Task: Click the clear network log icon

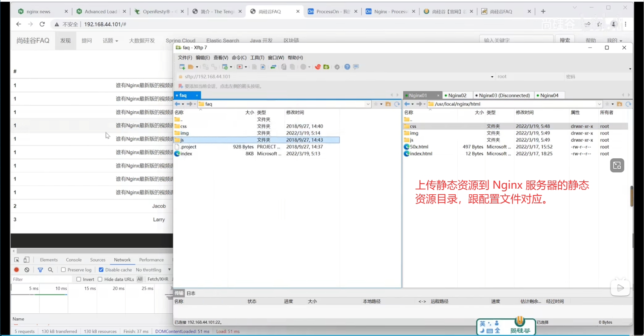Action: 27,270
